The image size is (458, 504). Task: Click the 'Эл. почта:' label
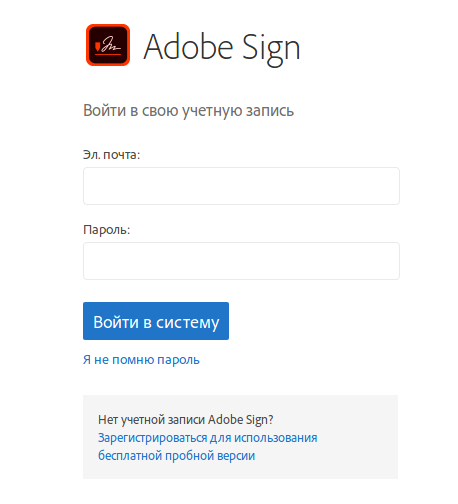(x=111, y=155)
